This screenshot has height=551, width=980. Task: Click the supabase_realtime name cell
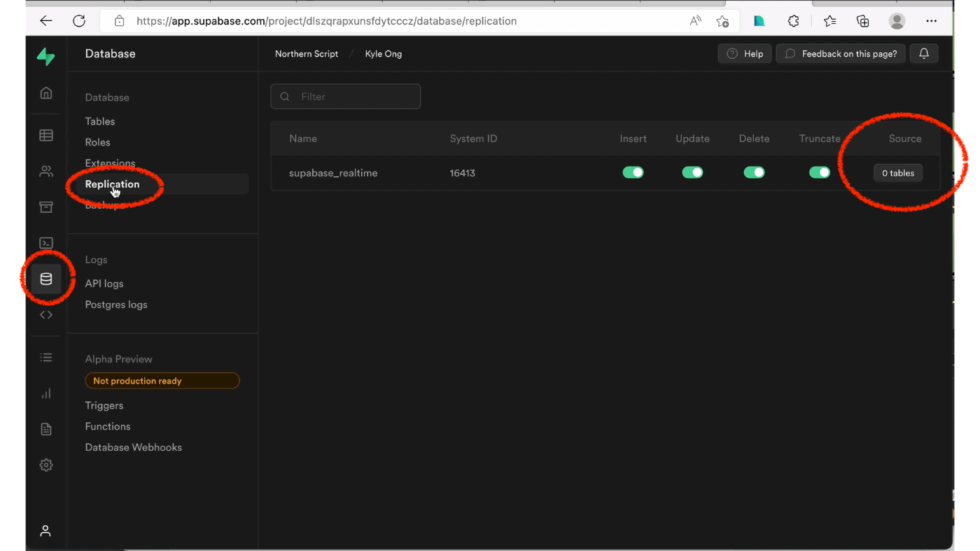pyautogui.click(x=333, y=173)
